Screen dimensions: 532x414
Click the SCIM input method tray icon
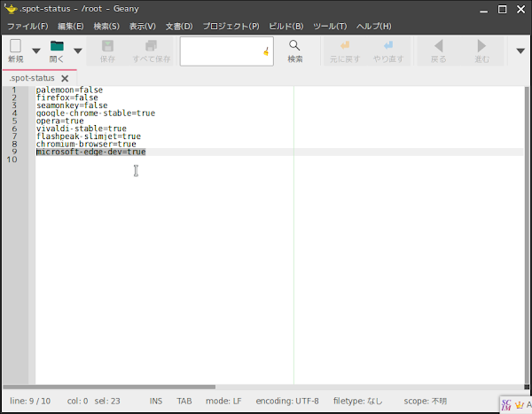coord(506,405)
